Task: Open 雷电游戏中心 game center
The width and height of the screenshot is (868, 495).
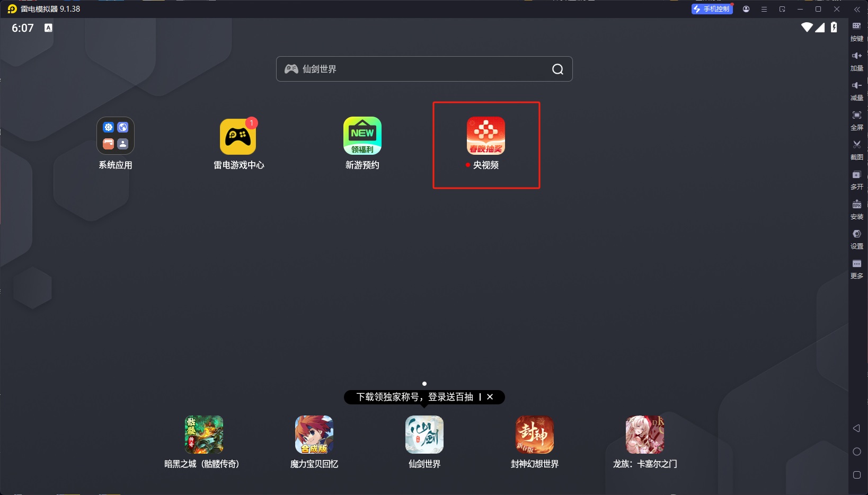Action: pos(238,136)
